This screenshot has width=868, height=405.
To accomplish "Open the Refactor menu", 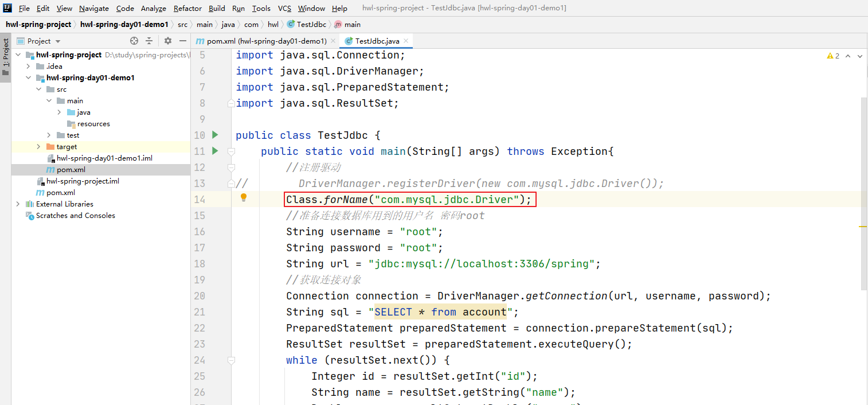I will pyautogui.click(x=187, y=8).
